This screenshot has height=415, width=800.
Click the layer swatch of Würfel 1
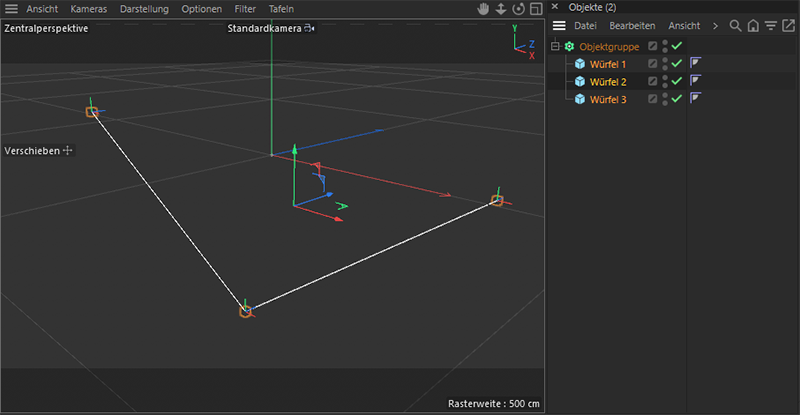[x=653, y=64]
